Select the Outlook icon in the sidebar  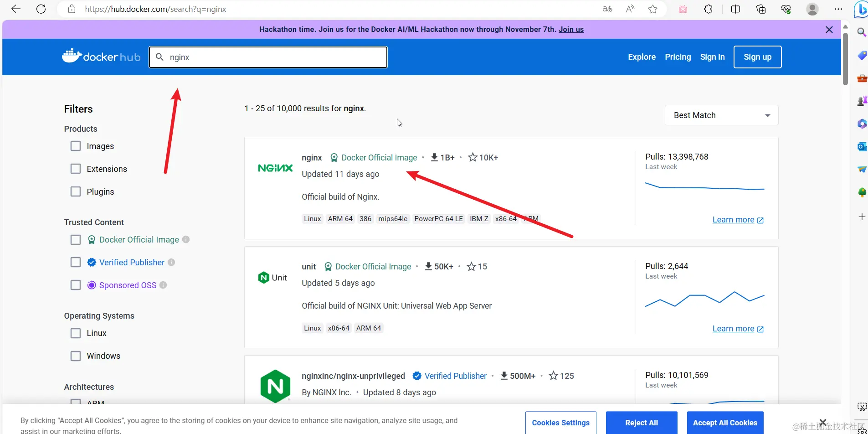(861, 146)
